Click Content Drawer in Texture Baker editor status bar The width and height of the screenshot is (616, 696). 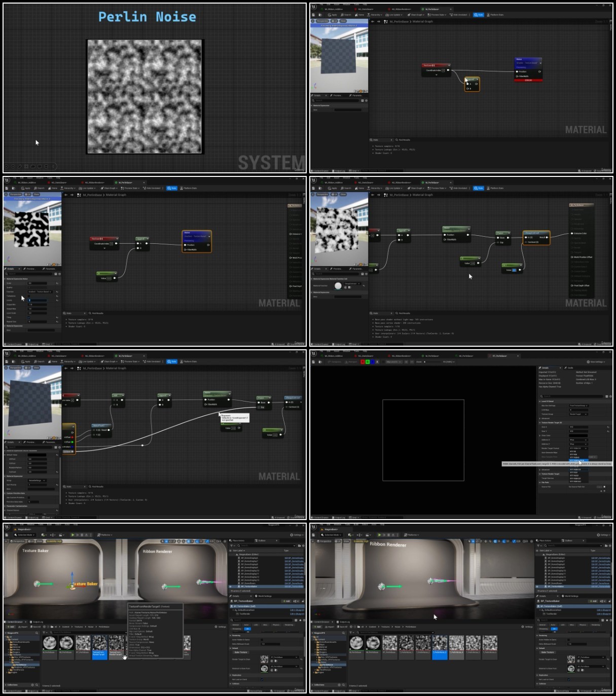(14, 691)
